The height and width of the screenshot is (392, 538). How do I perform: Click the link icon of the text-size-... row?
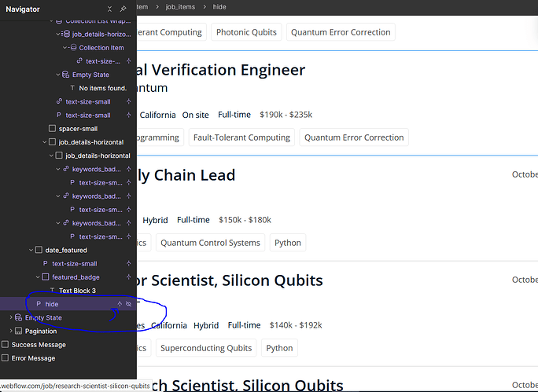pyautogui.click(x=79, y=61)
